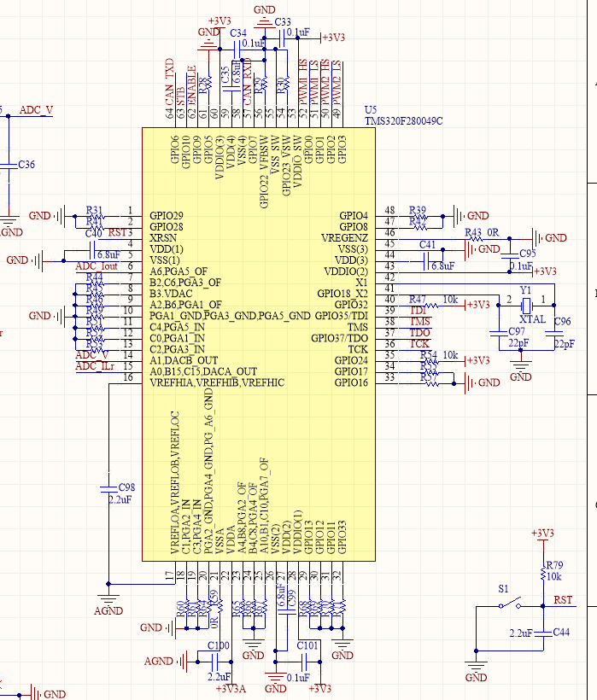Screen dimensions: 597x700
Task: Click the TMS net label
Action: [x=419, y=322]
